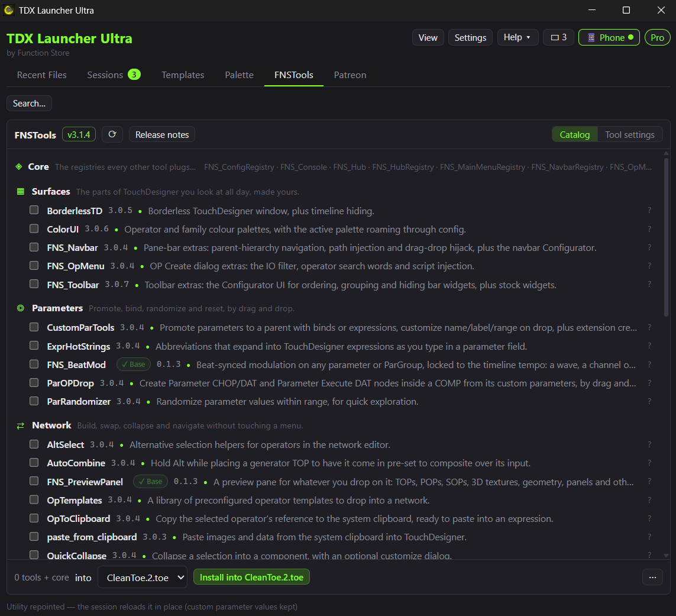Open the Sessions tab
Screen dimensions: 676x616
pos(114,75)
